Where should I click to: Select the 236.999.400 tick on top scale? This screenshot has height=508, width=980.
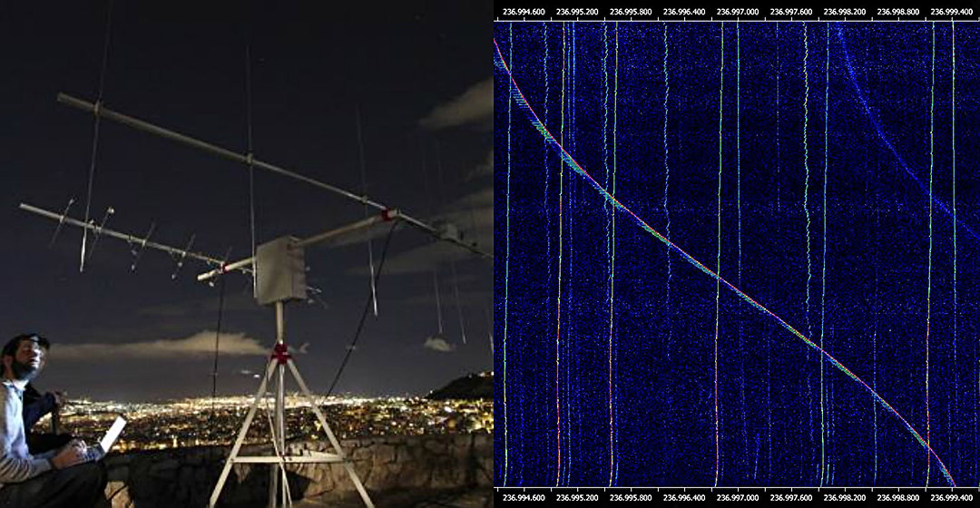[x=951, y=12]
